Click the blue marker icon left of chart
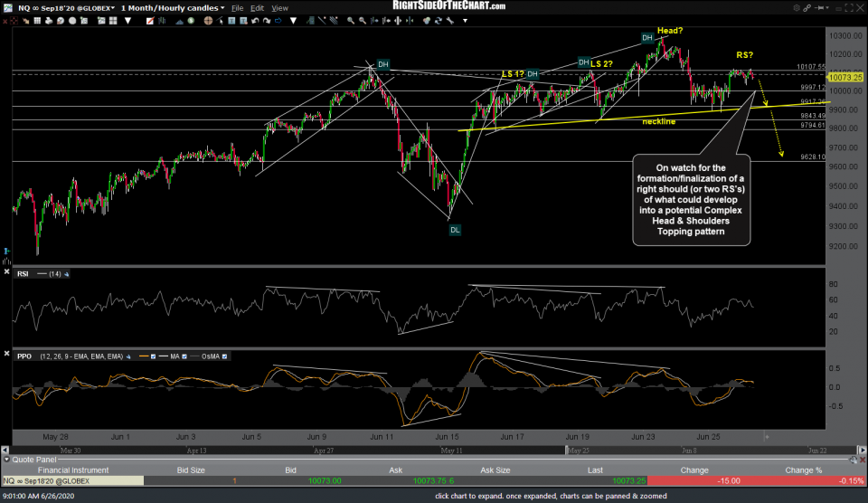 click(x=6, y=251)
